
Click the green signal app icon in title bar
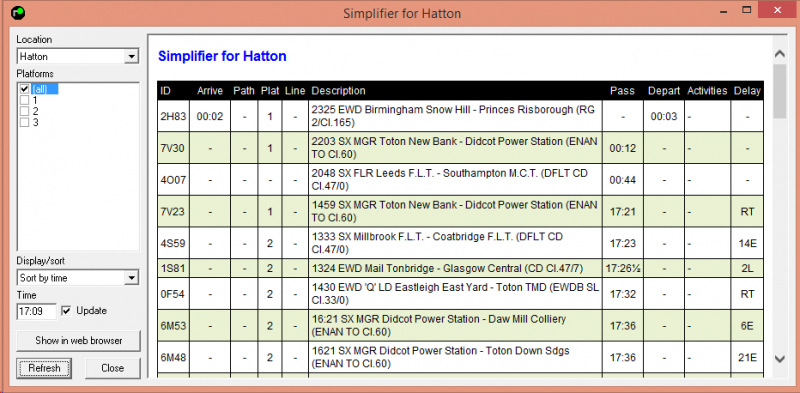(17, 13)
